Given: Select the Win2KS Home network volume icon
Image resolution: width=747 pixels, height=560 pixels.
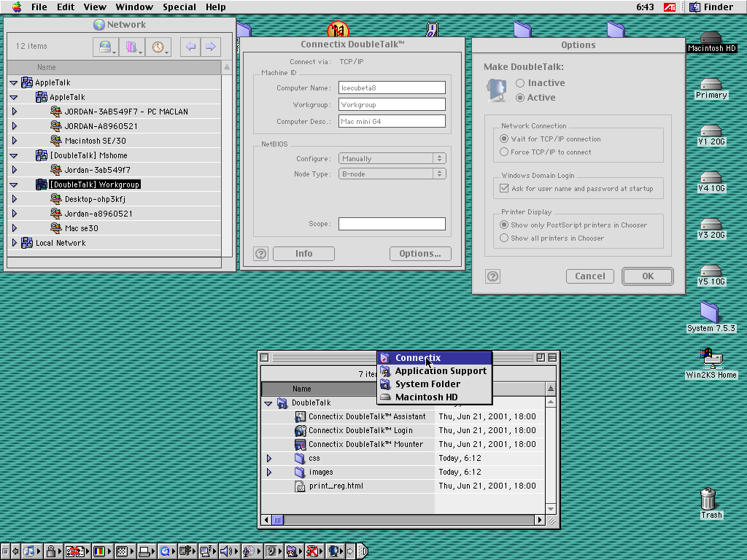Looking at the screenshot, I should (711, 359).
